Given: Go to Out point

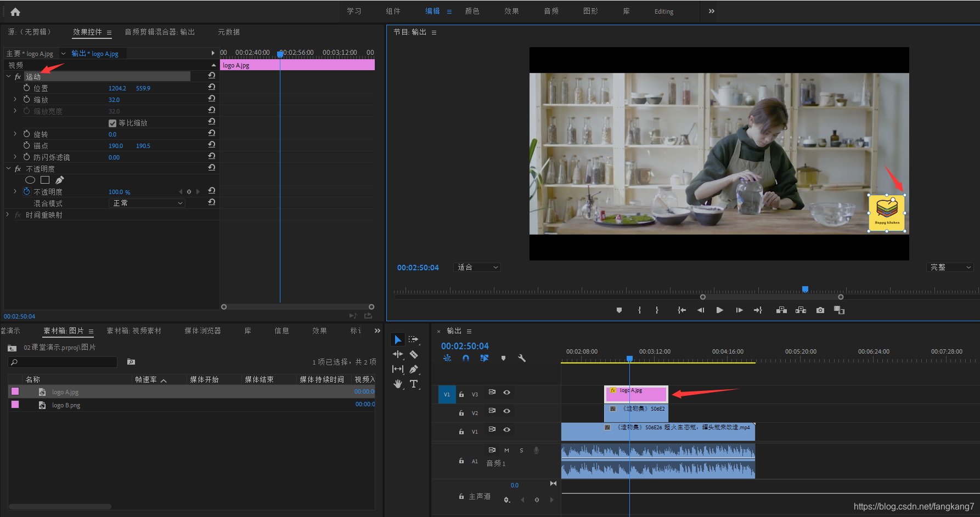Looking at the screenshot, I should [758, 310].
